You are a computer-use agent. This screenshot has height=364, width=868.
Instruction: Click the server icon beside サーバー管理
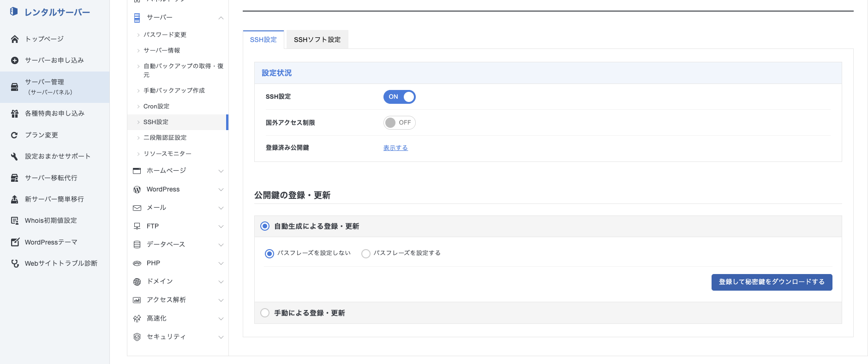pyautogui.click(x=15, y=87)
